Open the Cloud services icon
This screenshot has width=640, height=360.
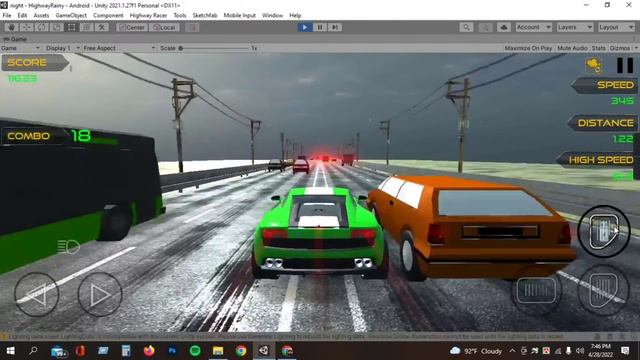pos(504,27)
